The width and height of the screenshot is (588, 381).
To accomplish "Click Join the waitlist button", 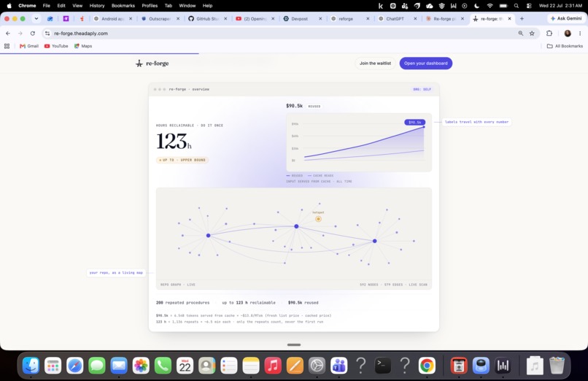I will (375, 64).
